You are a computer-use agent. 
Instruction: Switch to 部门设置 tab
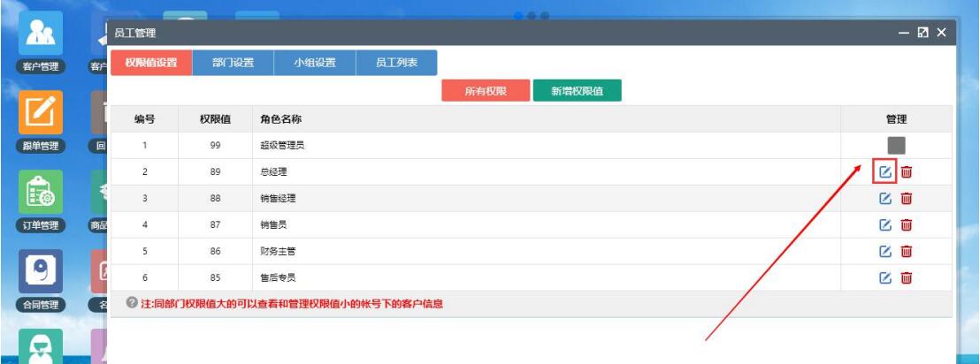tap(233, 63)
